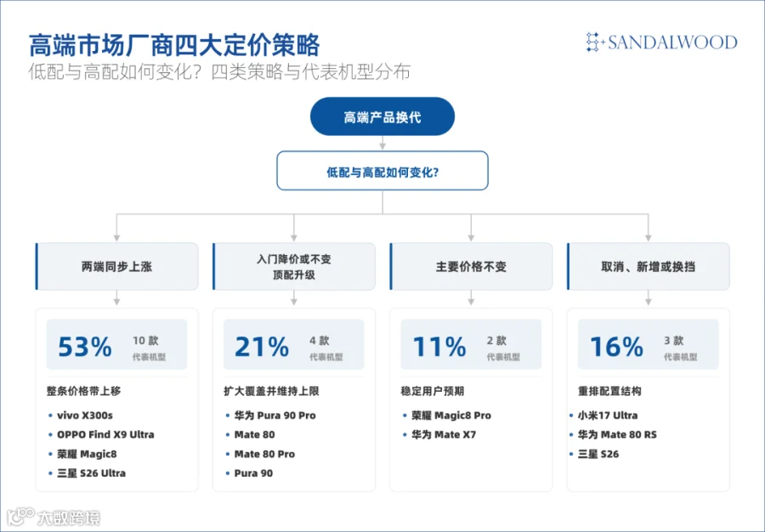This screenshot has height=532, width=765.
Task: Click the 3 款 count
Action: [674, 341]
